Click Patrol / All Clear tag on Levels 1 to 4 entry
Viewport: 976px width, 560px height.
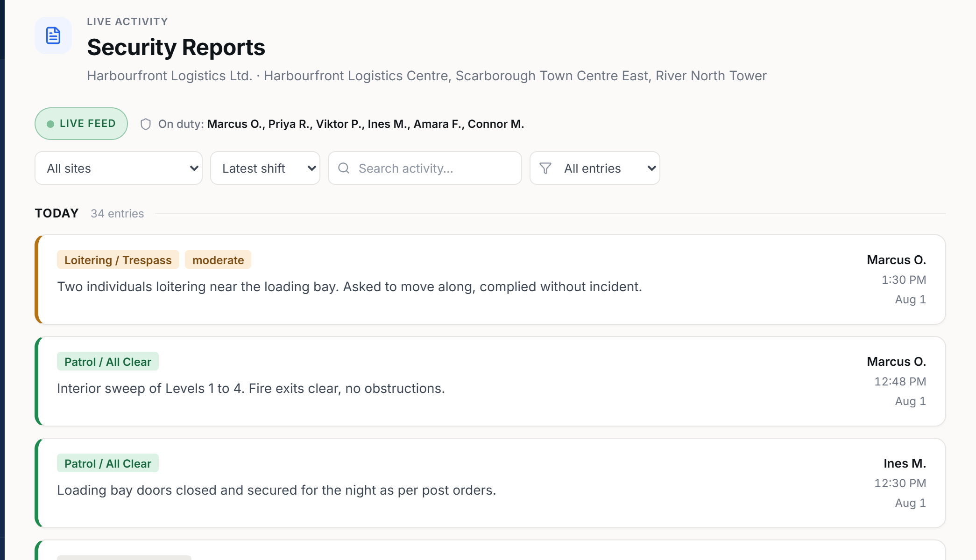point(108,362)
